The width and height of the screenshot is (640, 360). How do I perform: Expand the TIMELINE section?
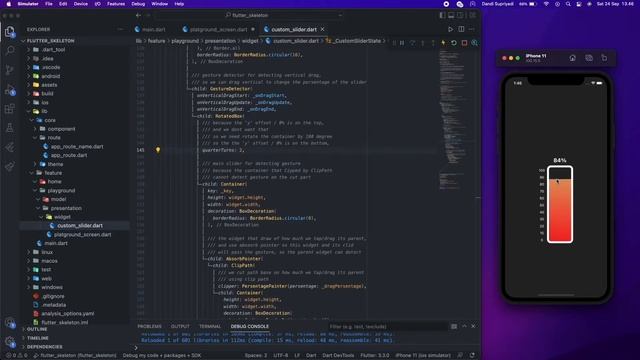(38, 338)
